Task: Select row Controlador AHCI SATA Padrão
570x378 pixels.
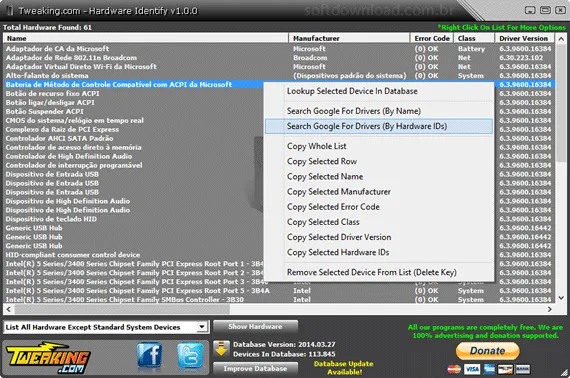Action: click(x=134, y=138)
